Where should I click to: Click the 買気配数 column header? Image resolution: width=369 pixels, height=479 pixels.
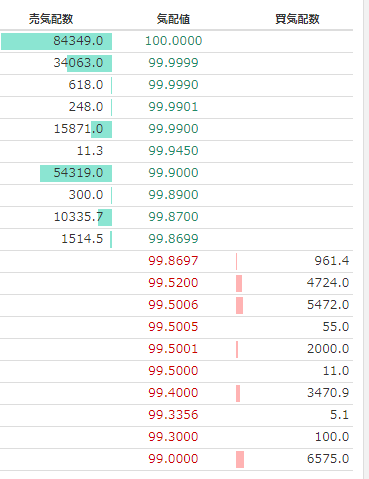point(297,19)
